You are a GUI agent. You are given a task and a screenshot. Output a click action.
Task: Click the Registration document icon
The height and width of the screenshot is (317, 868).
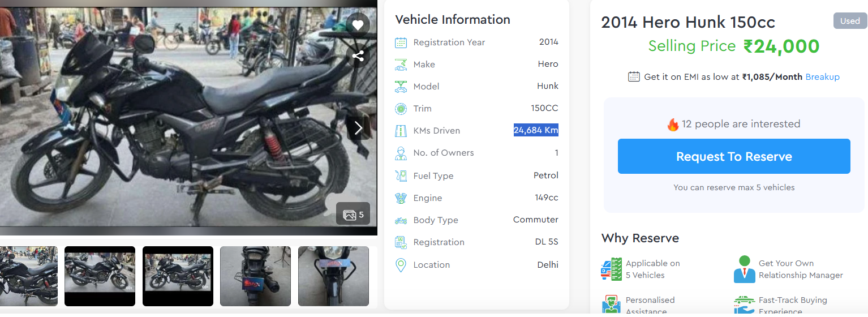coord(401,242)
